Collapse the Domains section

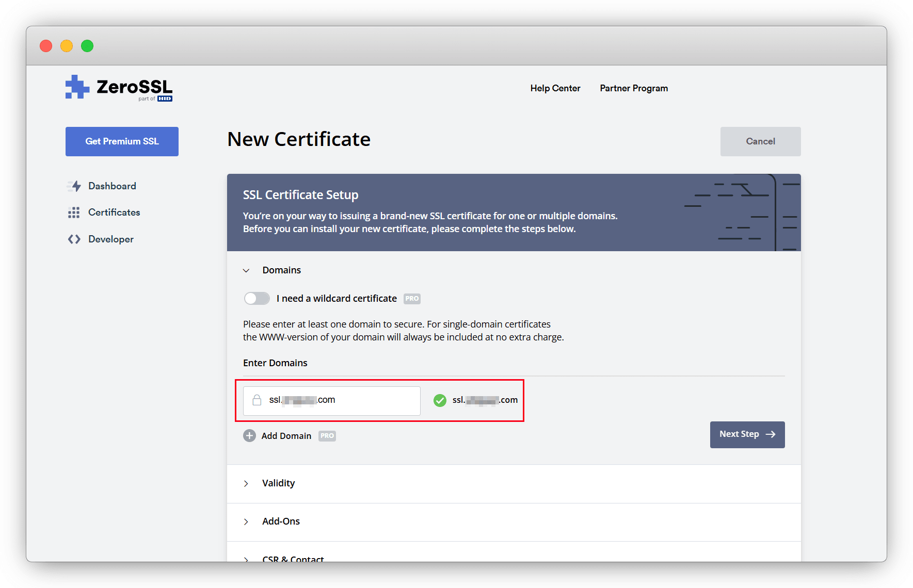246,270
